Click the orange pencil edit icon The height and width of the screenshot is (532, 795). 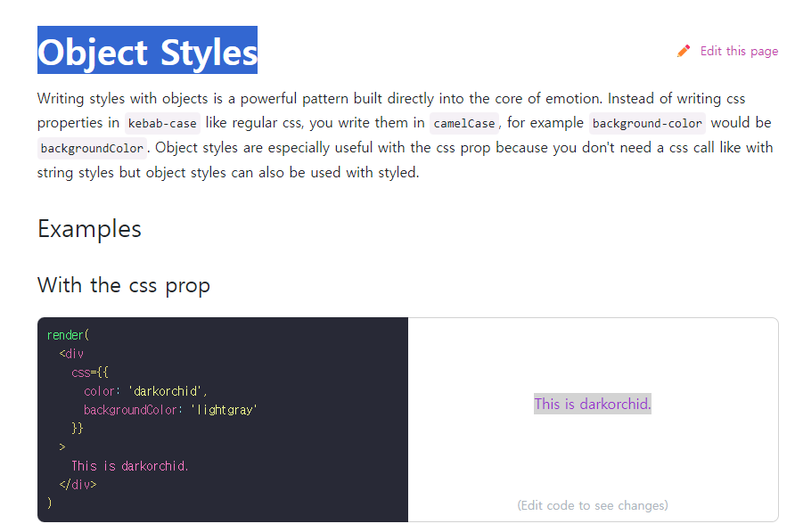coord(684,51)
